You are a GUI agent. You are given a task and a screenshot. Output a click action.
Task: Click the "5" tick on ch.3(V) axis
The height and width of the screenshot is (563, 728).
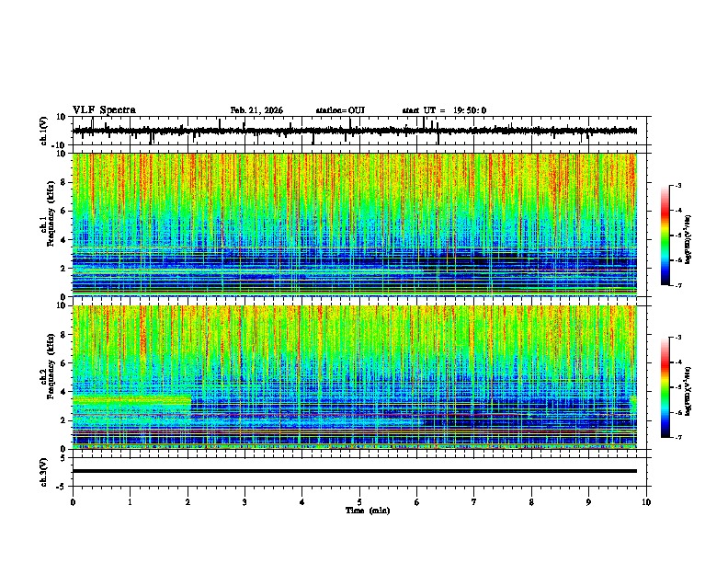[x=63, y=457]
